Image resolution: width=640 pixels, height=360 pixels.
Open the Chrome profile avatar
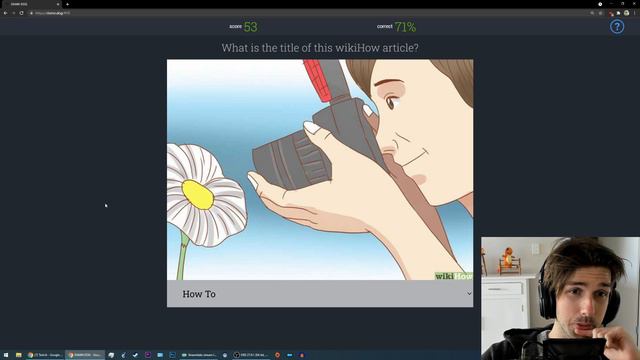(x=627, y=13)
